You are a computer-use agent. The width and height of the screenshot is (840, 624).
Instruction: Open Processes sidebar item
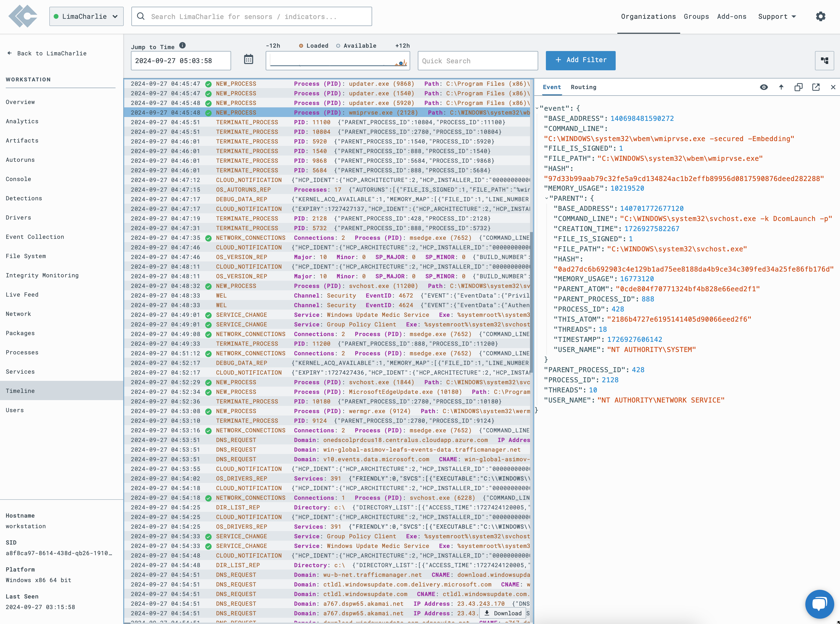coord(62,352)
